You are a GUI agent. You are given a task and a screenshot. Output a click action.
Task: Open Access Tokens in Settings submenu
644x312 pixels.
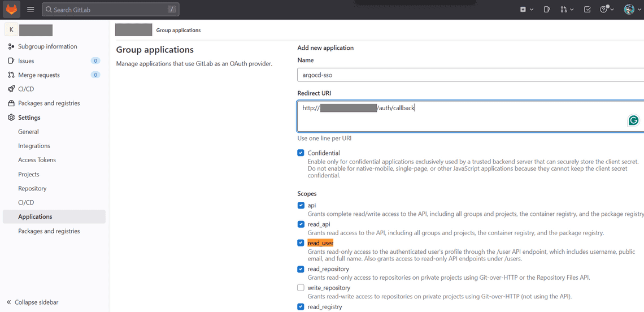(37, 160)
